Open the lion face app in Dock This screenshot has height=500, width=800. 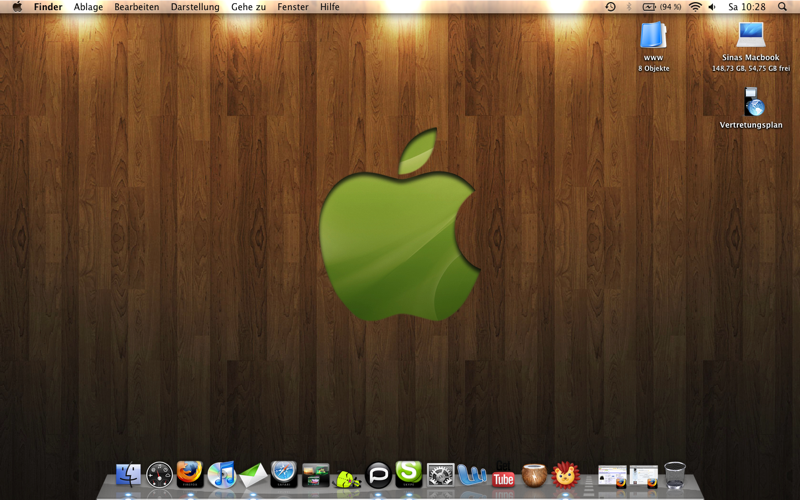click(x=565, y=475)
